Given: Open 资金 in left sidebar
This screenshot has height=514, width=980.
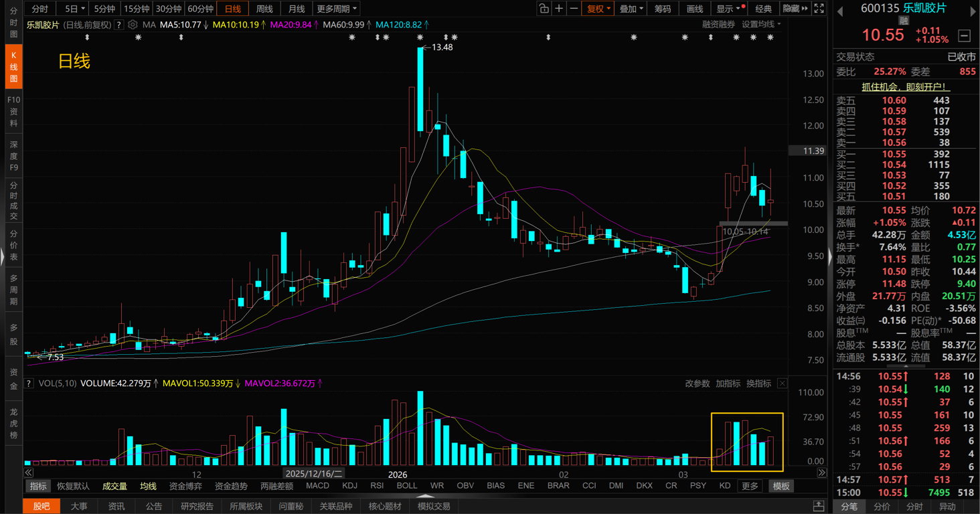Looking at the screenshot, I should coord(13,379).
